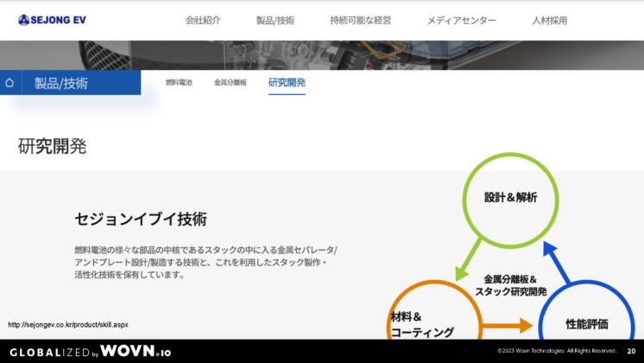Click the セジョンイブイ技術 heading

(141, 219)
